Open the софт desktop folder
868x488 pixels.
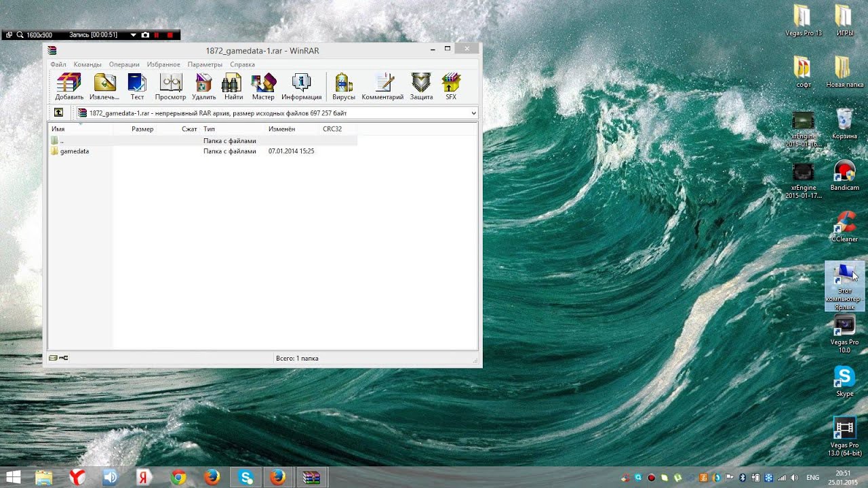click(803, 72)
